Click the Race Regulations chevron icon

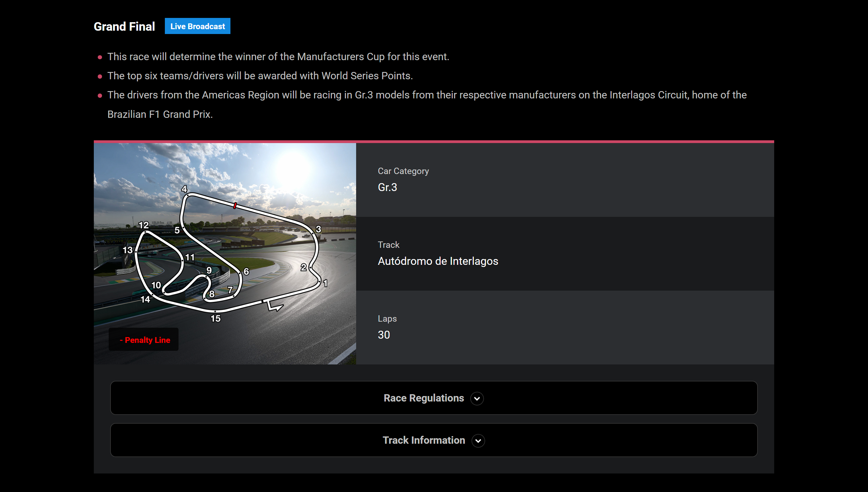pyautogui.click(x=477, y=398)
